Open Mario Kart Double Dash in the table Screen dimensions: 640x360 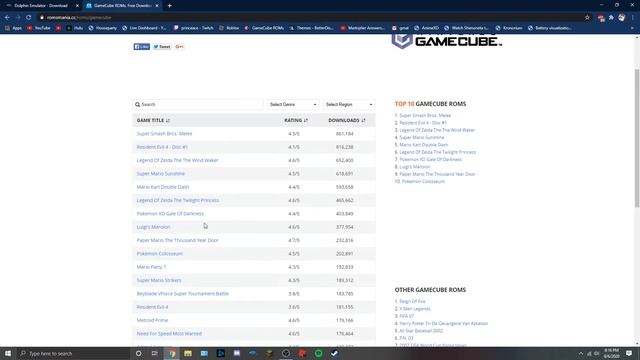[x=163, y=187]
